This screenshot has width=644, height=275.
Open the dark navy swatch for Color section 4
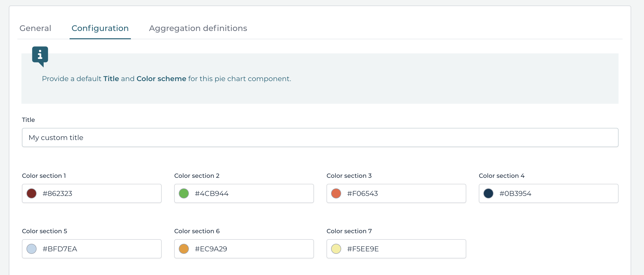point(489,193)
